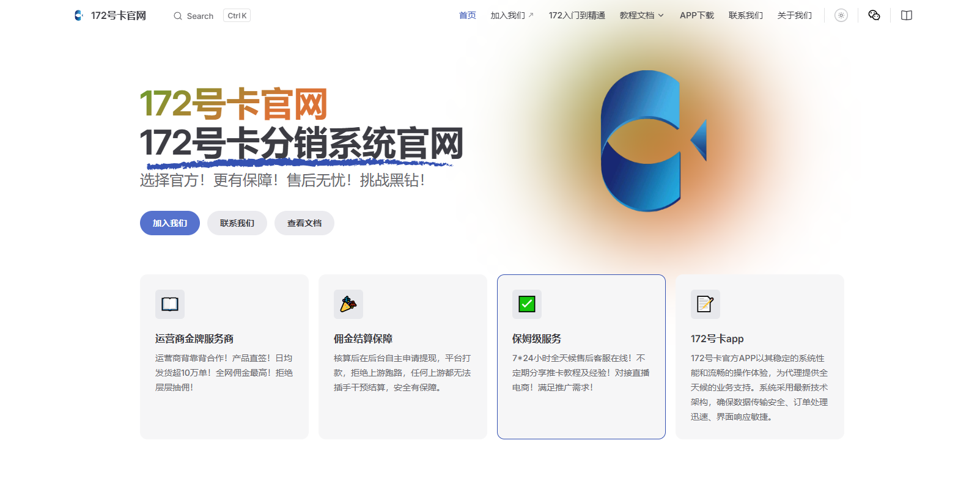Open the 172入门到精通 nav item
Image resolution: width=980 pixels, height=498 pixels.
pyautogui.click(x=577, y=15)
